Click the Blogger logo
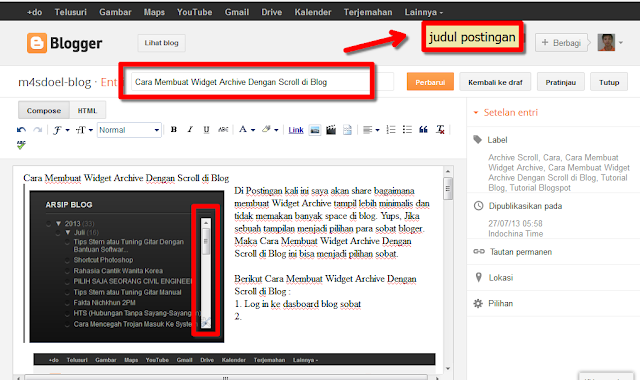This screenshot has height=380, width=640. [x=64, y=43]
